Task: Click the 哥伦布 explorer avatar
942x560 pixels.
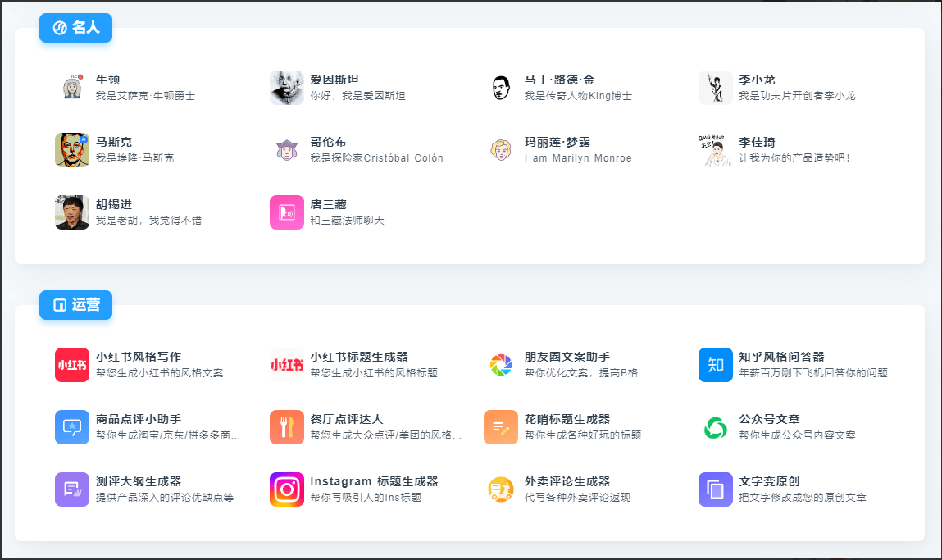Action: tap(286, 148)
